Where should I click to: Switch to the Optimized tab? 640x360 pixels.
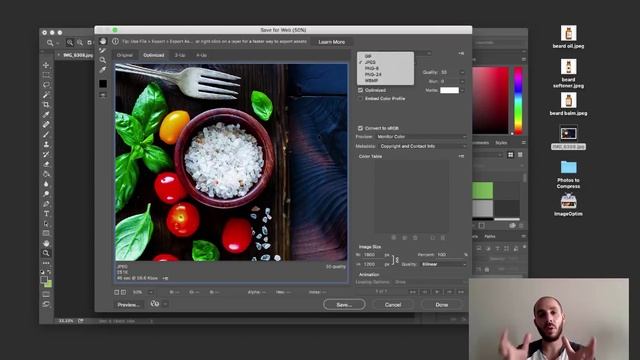(x=153, y=55)
